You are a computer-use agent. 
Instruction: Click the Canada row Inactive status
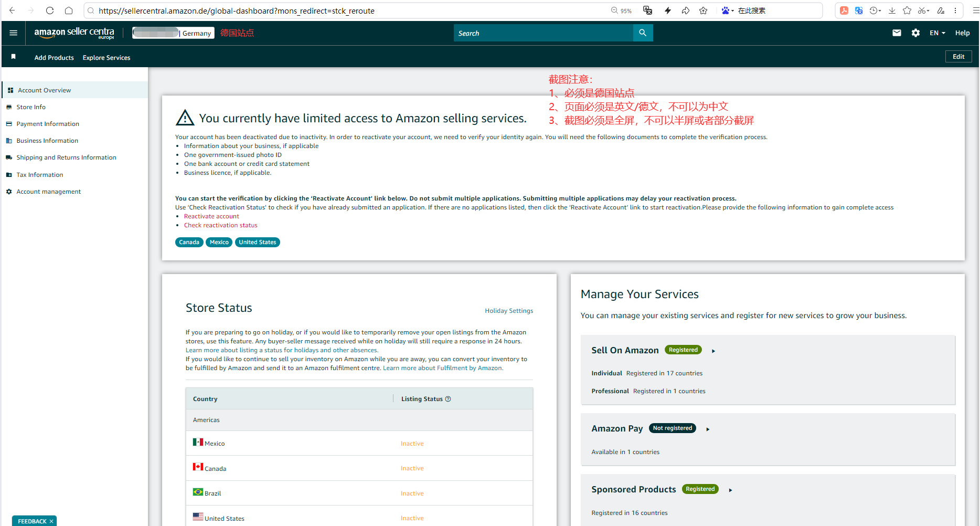(x=412, y=468)
